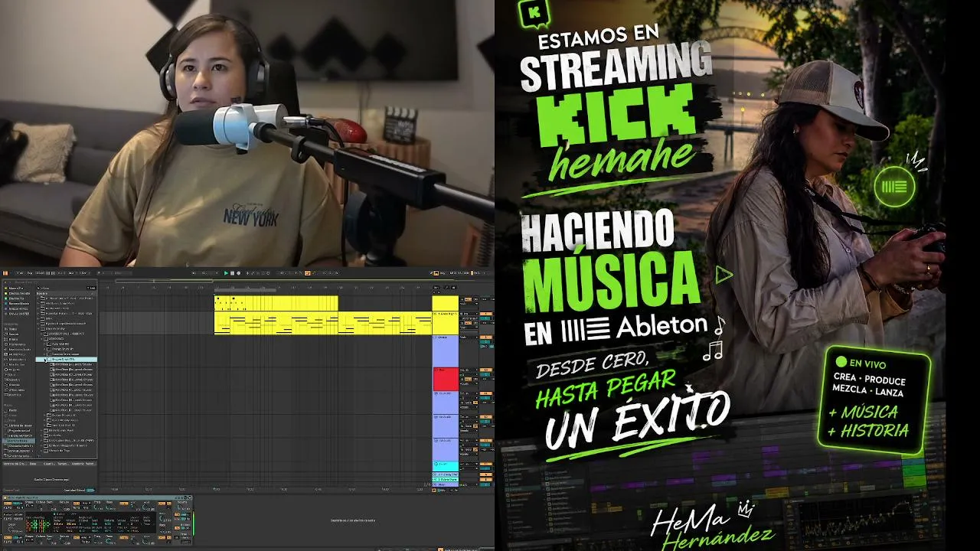Select the long yellow clip on second track

[323, 323]
